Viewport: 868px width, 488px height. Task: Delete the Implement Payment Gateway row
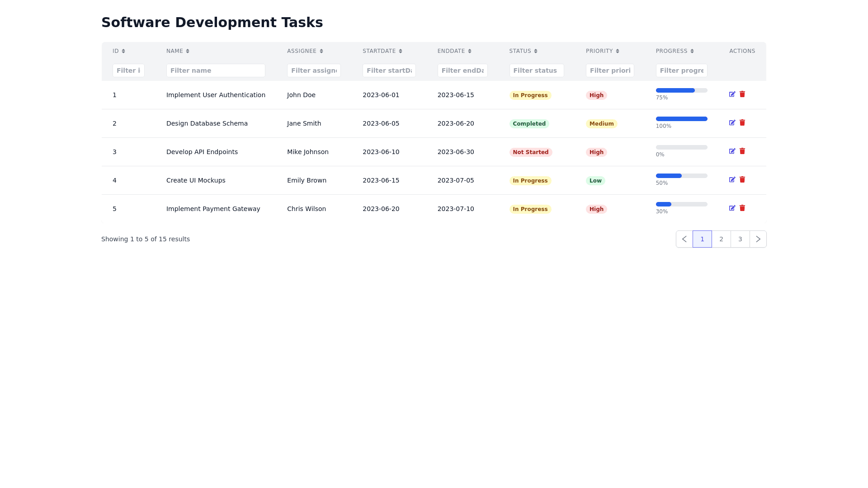(x=742, y=208)
